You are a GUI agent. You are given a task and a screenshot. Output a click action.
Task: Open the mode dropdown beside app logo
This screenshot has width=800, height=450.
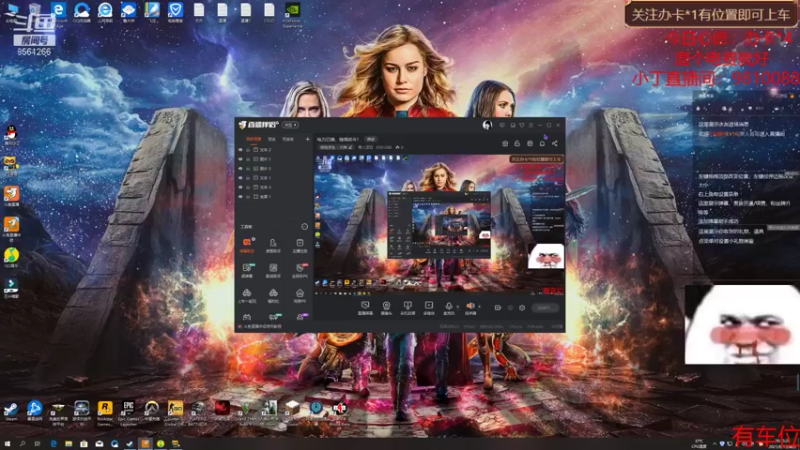tap(290, 125)
